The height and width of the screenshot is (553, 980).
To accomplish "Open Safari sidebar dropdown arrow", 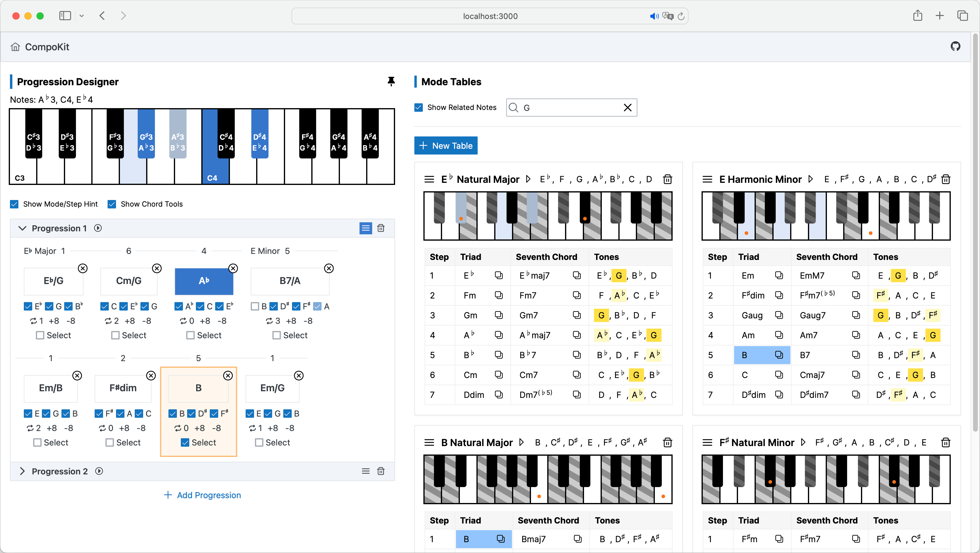I will 81,16.
